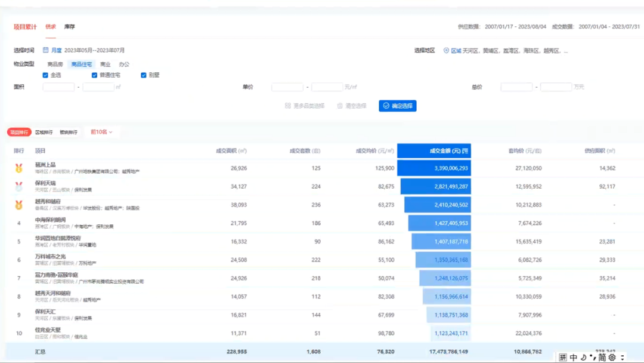Click the gold medal for rank one
The width and height of the screenshot is (644, 363).
19,168
